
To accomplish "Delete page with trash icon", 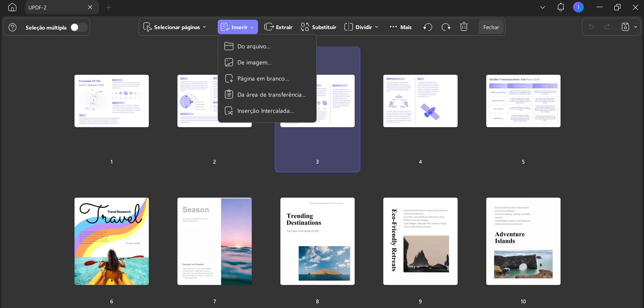I will (x=464, y=27).
